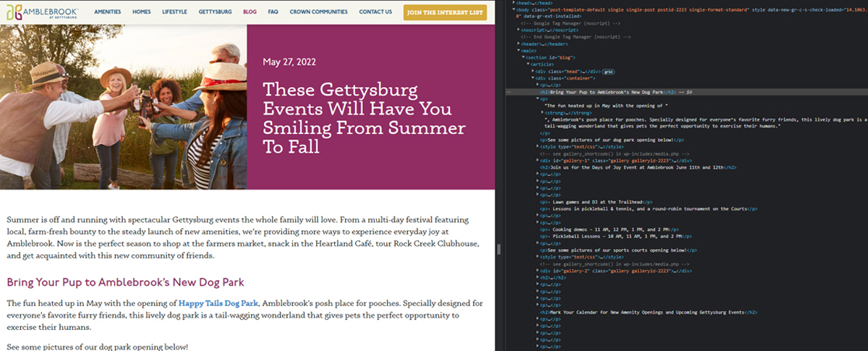Go to the Lifestyle page

(x=174, y=12)
